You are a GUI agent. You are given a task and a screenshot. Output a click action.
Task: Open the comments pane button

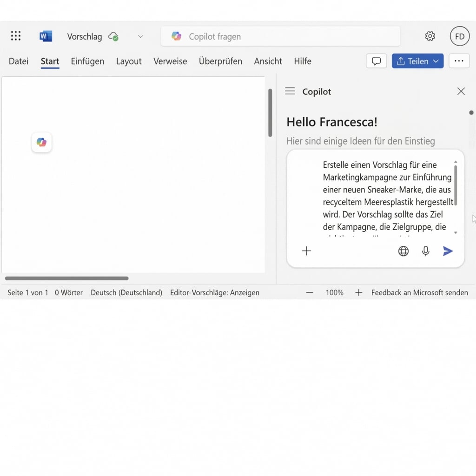pos(377,61)
